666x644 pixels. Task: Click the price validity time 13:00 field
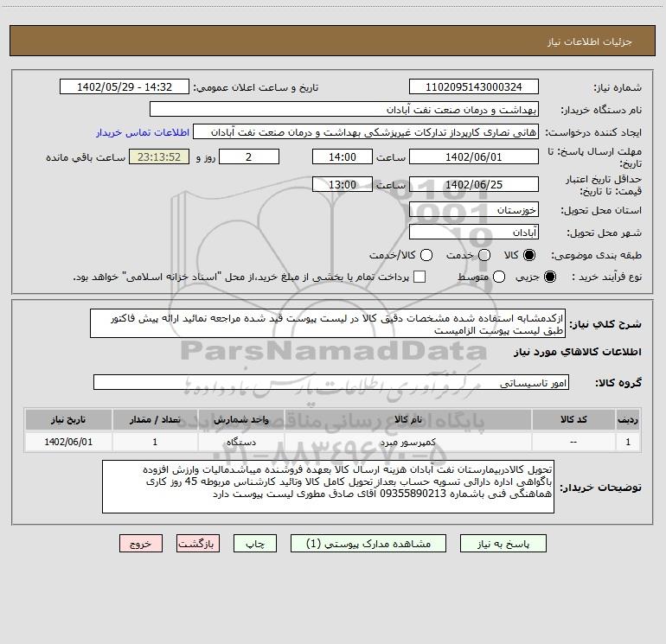tap(343, 185)
